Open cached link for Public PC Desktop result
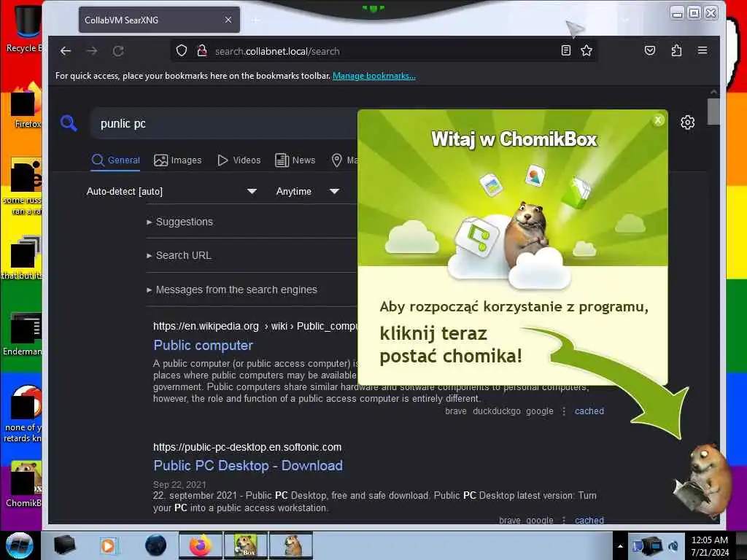This screenshot has height=560, width=747. tap(589, 520)
